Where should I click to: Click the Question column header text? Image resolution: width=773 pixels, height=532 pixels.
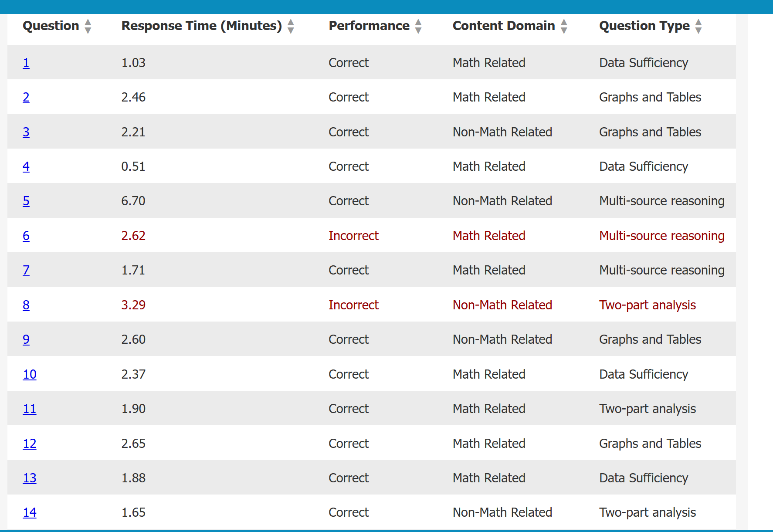51,26
